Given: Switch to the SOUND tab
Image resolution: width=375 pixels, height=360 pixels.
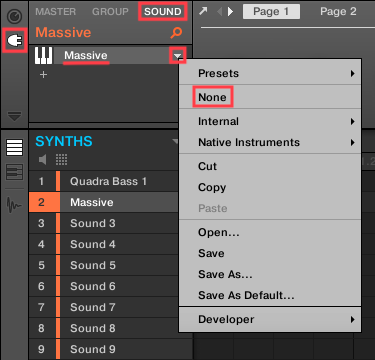Looking at the screenshot, I should point(163,12).
